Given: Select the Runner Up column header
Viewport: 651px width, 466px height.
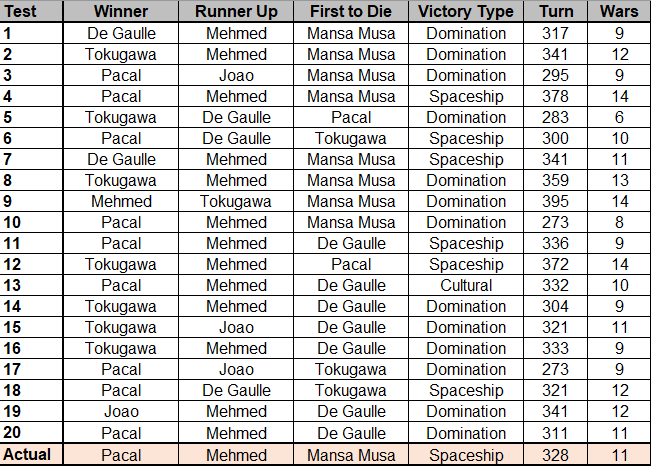Looking at the screenshot, I should [236, 11].
